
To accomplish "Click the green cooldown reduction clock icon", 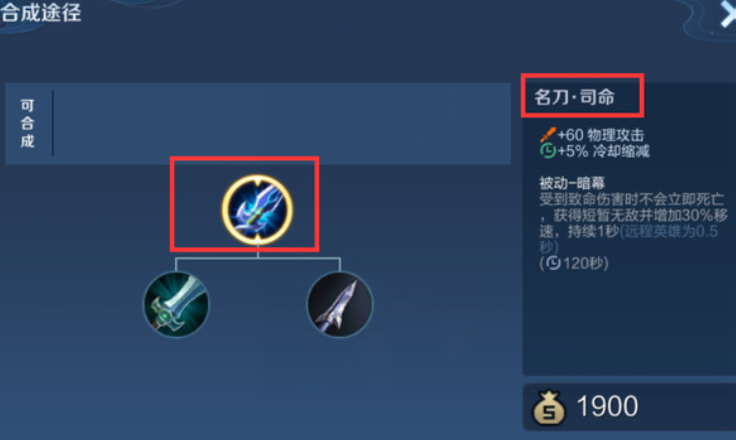I will click(x=547, y=151).
